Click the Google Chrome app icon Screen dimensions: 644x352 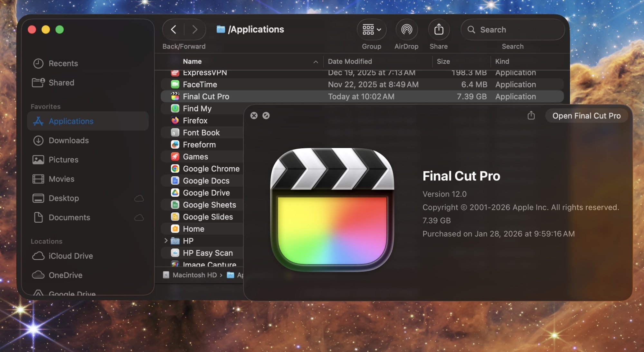point(175,169)
